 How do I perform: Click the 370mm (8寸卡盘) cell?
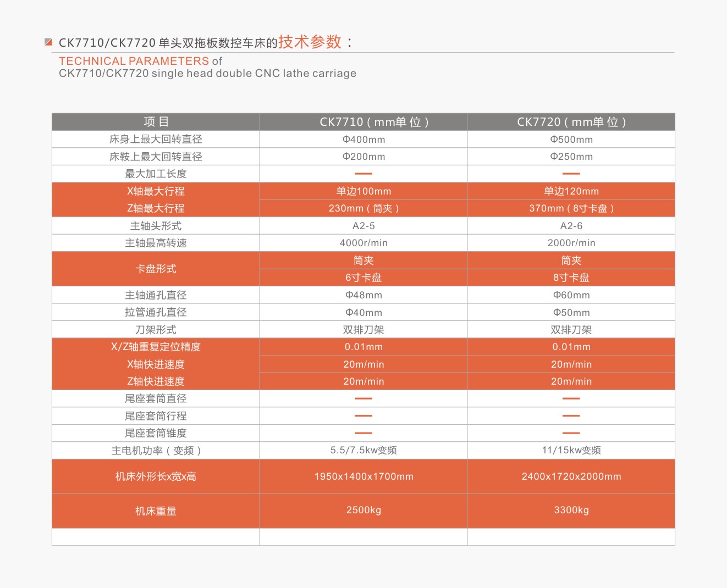[571, 208]
